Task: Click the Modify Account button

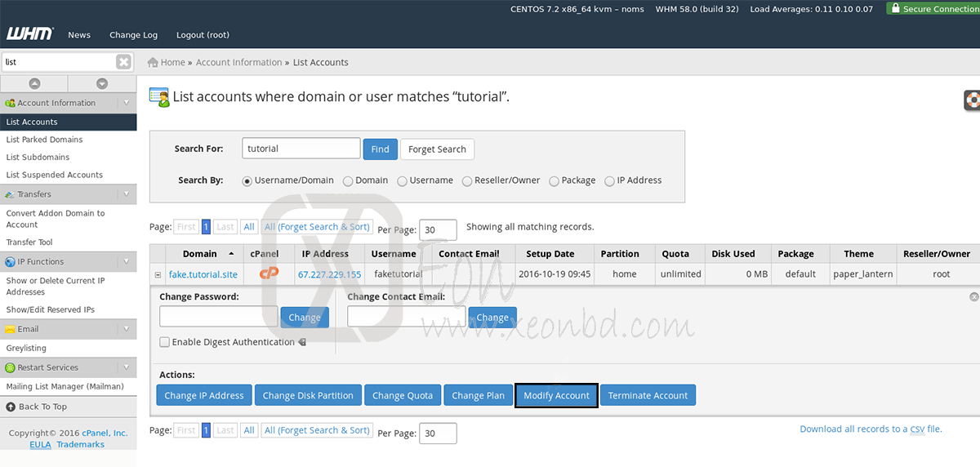Action: 556,395
